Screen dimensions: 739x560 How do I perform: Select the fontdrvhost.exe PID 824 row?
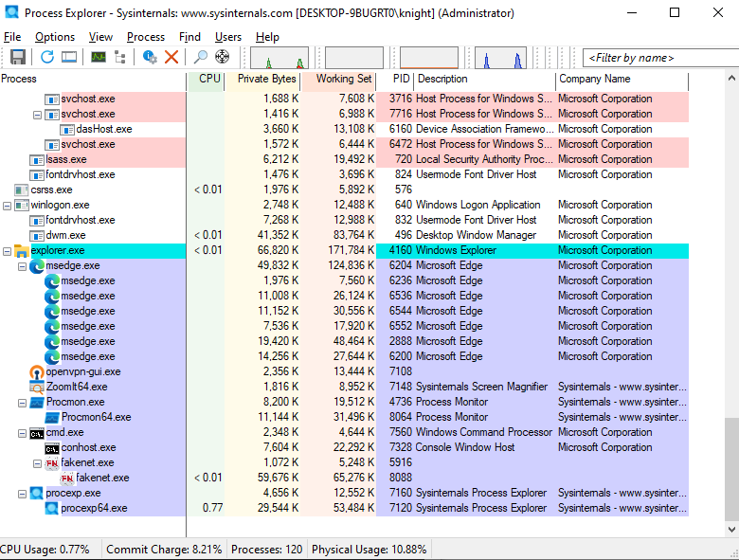[344, 175]
